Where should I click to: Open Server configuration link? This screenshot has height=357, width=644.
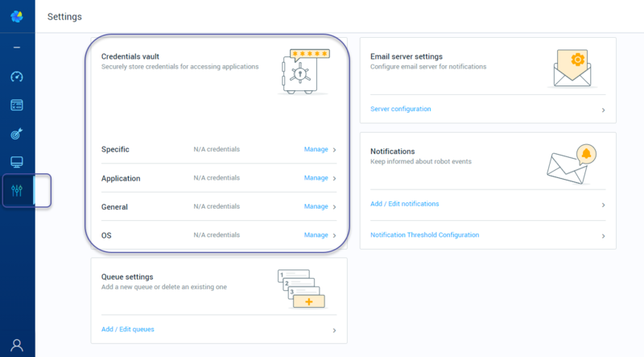(x=401, y=109)
